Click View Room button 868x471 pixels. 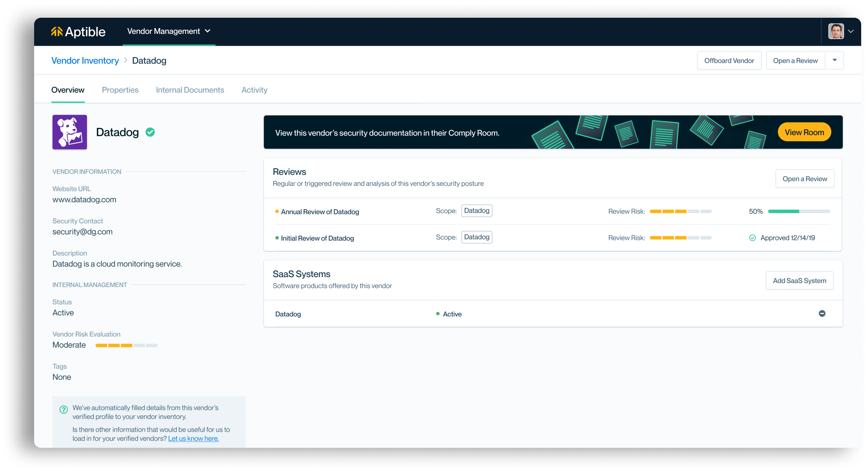pos(804,132)
